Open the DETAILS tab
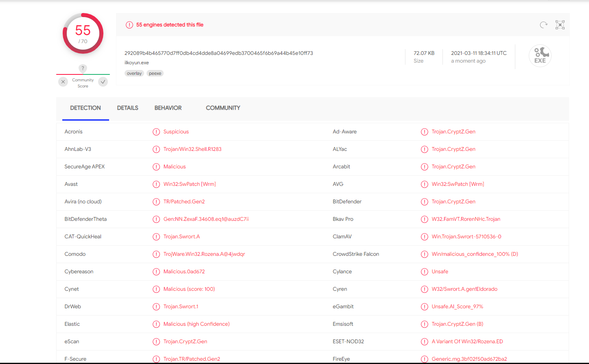This screenshot has width=589, height=364. point(128,108)
